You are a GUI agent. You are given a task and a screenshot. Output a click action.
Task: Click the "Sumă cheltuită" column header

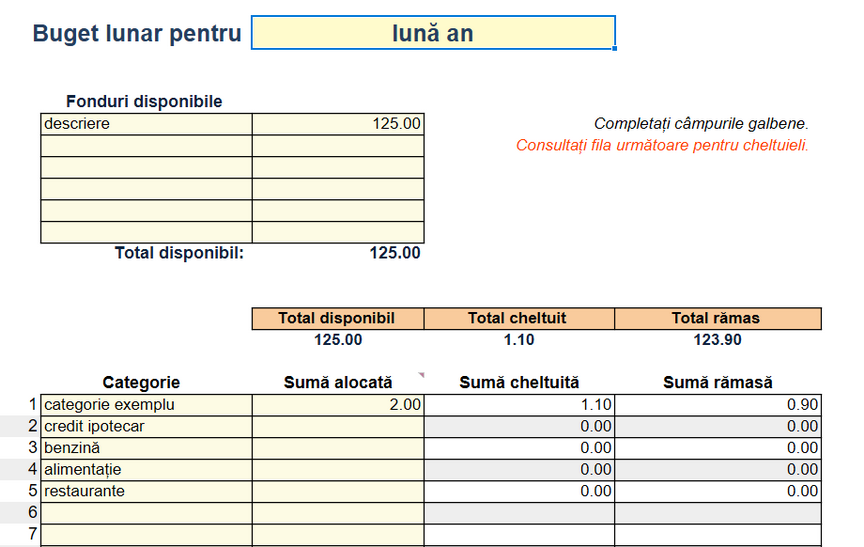coord(518,382)
